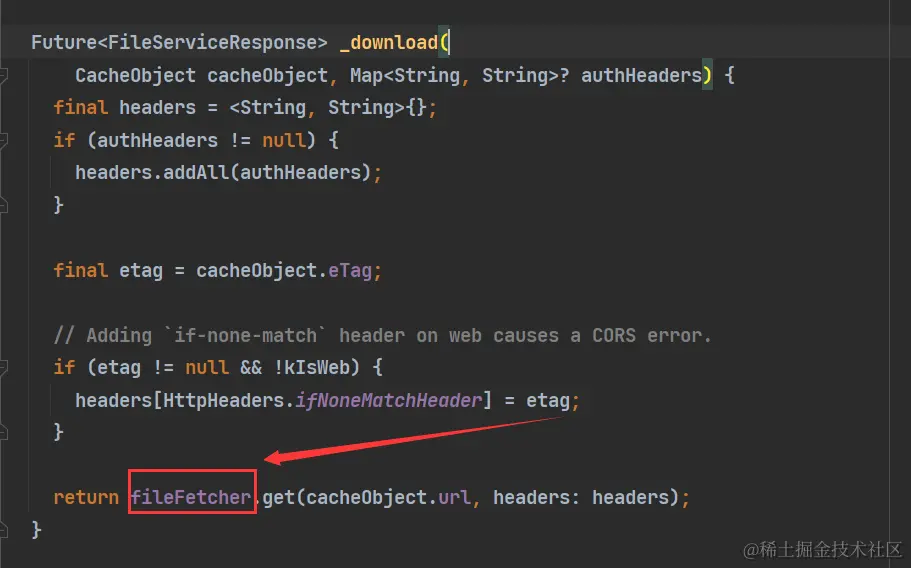Collapse the if (etag != null) block fold marker

(2, 367)
